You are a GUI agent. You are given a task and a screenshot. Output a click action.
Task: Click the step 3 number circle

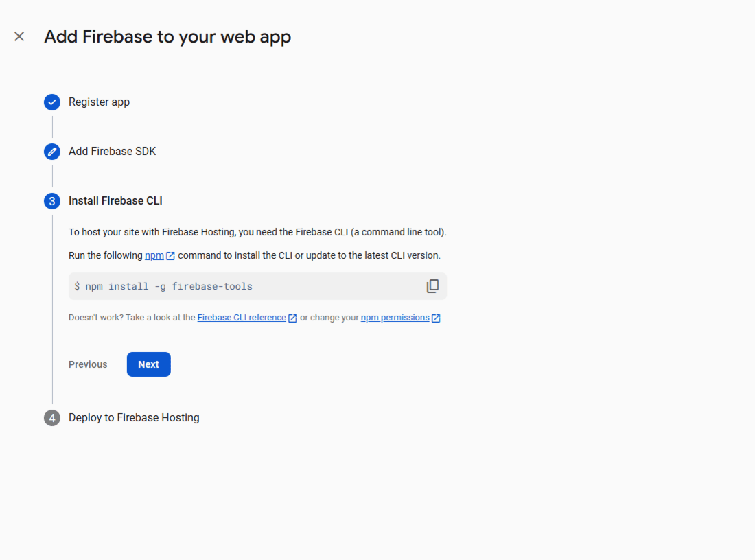tap(52, 201)
